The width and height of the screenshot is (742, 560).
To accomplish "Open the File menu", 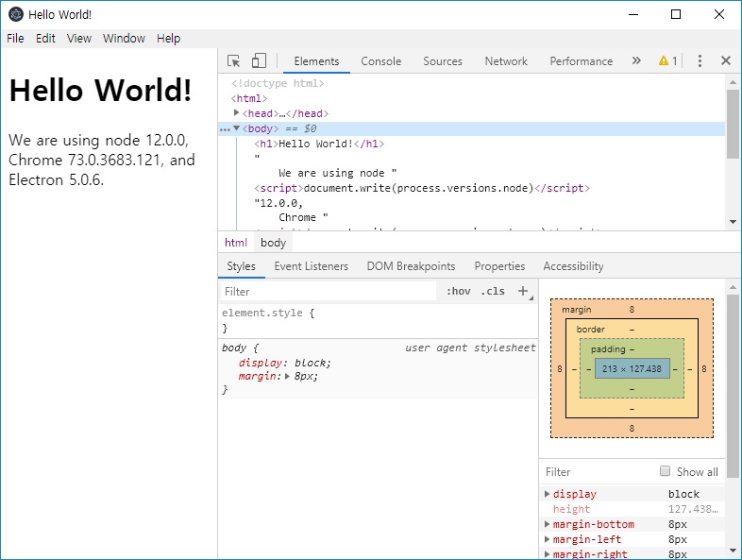I will 15,39.
